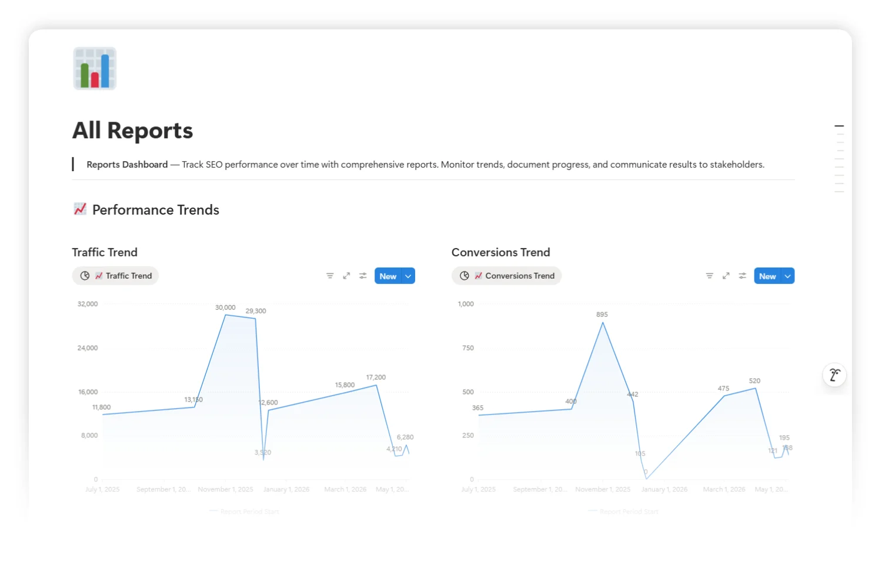Click the Traffic Trend heading text
Viewport: 882px width, 588px height.
coord(105,252)
